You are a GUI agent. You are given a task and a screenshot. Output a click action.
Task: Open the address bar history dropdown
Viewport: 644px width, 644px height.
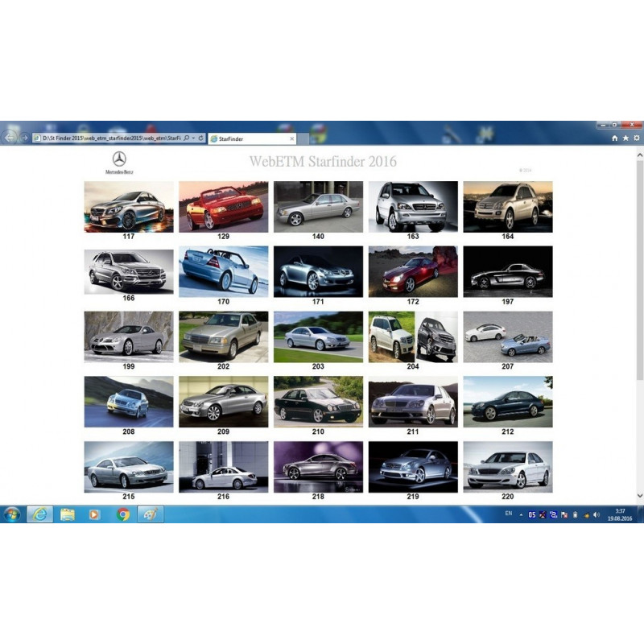(192, 137)
